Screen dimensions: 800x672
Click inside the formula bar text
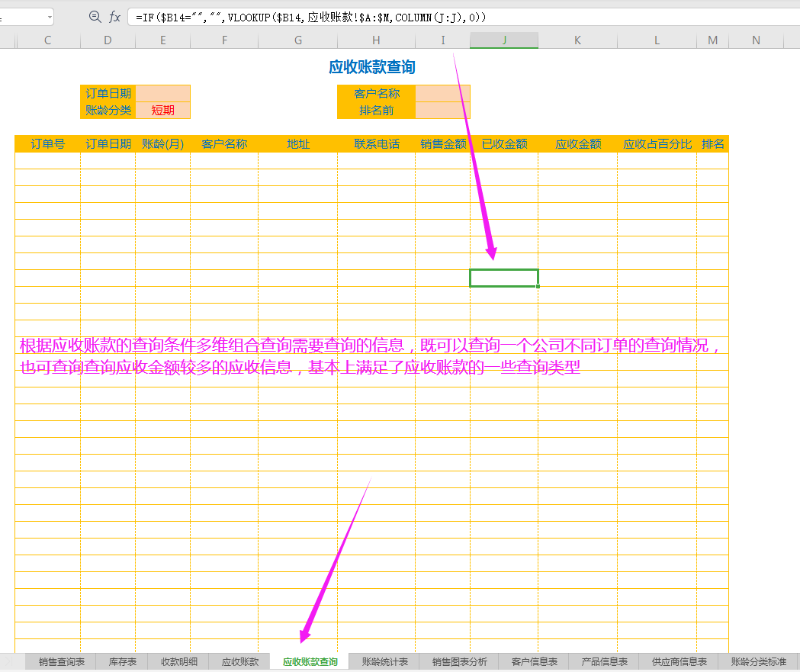coord(458,17)
